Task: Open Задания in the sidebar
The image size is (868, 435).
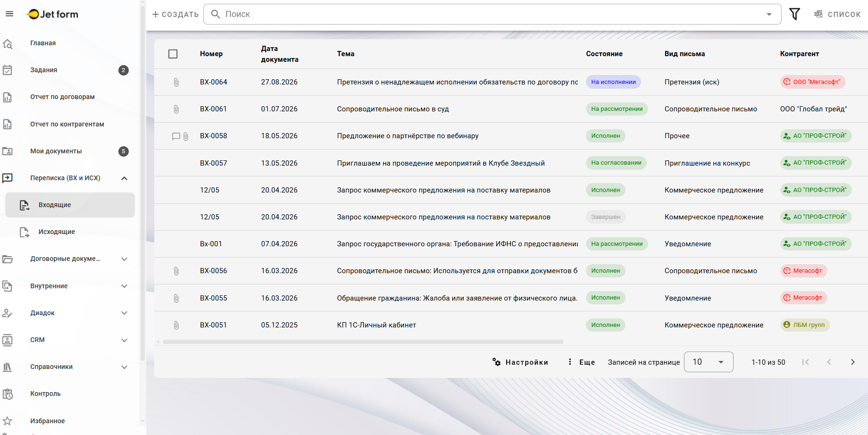Action: point(44,70)
